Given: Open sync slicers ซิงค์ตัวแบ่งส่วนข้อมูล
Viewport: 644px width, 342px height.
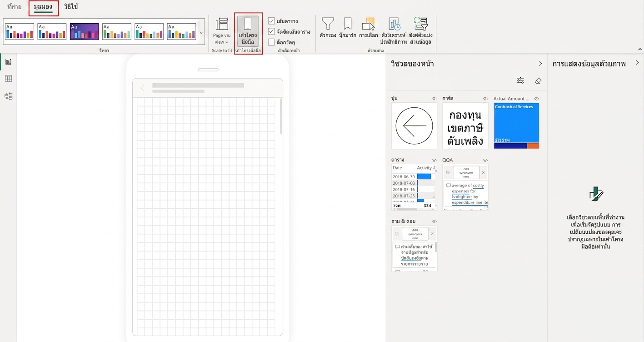Looking at the screenshot, I should point(420,31).
